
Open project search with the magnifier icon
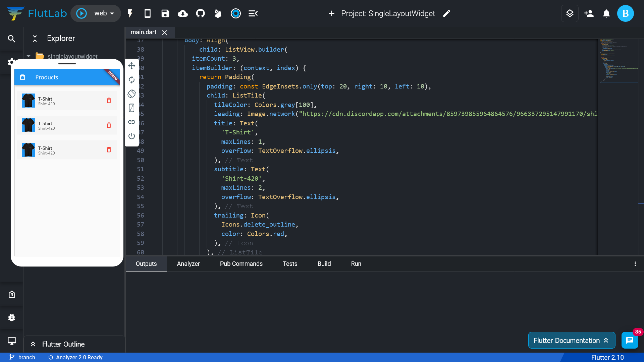point(12,39)
